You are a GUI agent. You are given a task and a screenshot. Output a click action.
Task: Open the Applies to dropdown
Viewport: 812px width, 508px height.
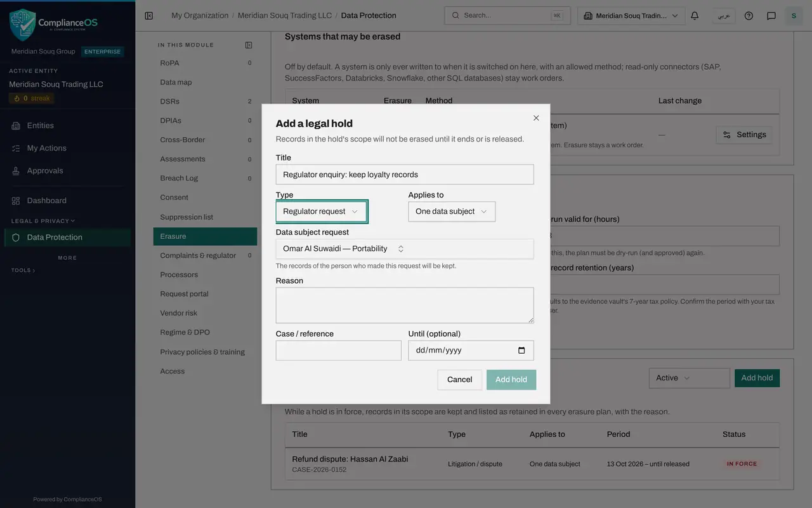452,211
